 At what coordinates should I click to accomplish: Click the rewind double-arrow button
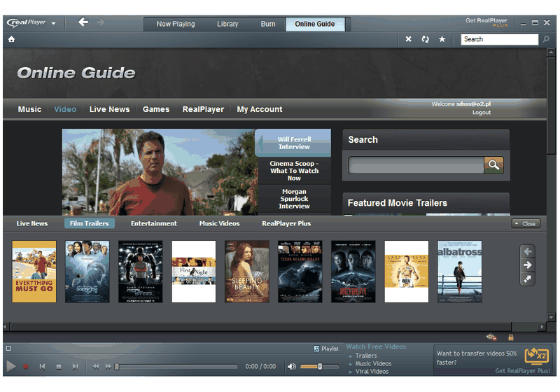tap(96, 367)
